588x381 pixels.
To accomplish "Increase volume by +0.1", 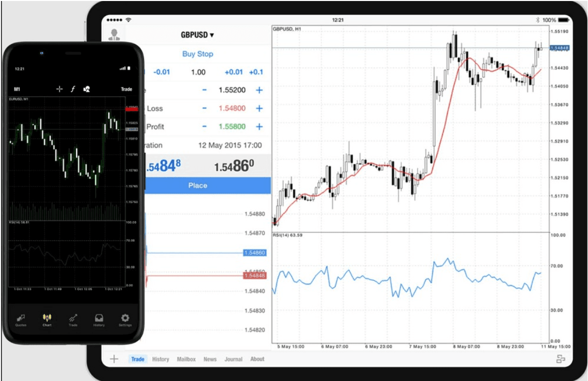I will [x=256, y=72].
